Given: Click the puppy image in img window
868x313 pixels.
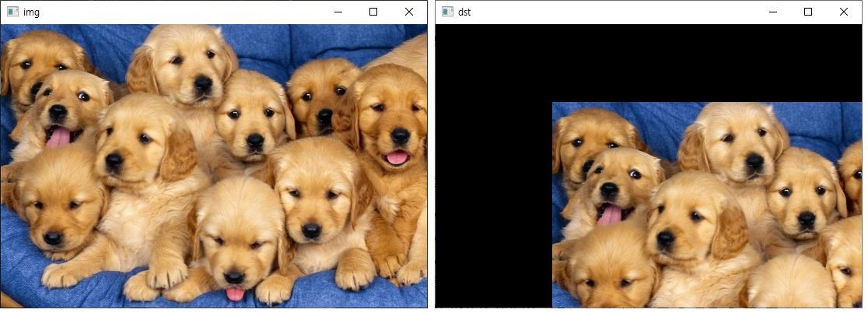Looking at the screenshot, I should tap(214, 166).
